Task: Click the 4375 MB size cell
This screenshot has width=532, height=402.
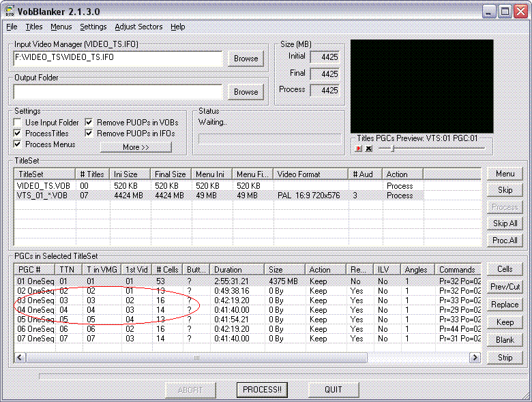Action: [x=283, y=281]
